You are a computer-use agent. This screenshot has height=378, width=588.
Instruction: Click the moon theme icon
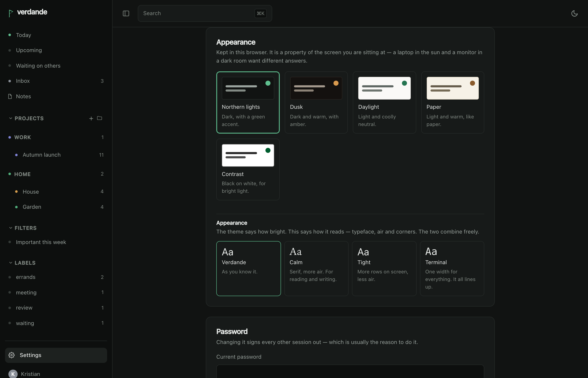click(x=574, y=13)
